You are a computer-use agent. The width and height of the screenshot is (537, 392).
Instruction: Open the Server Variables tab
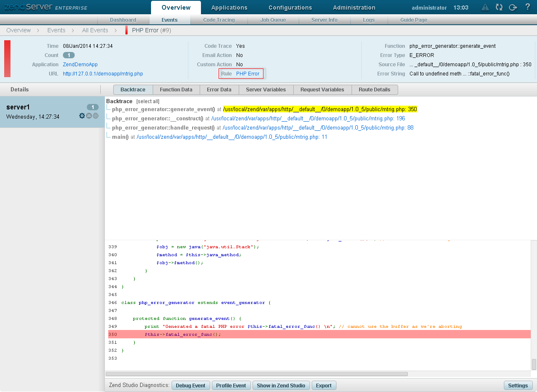click(266, 90)
